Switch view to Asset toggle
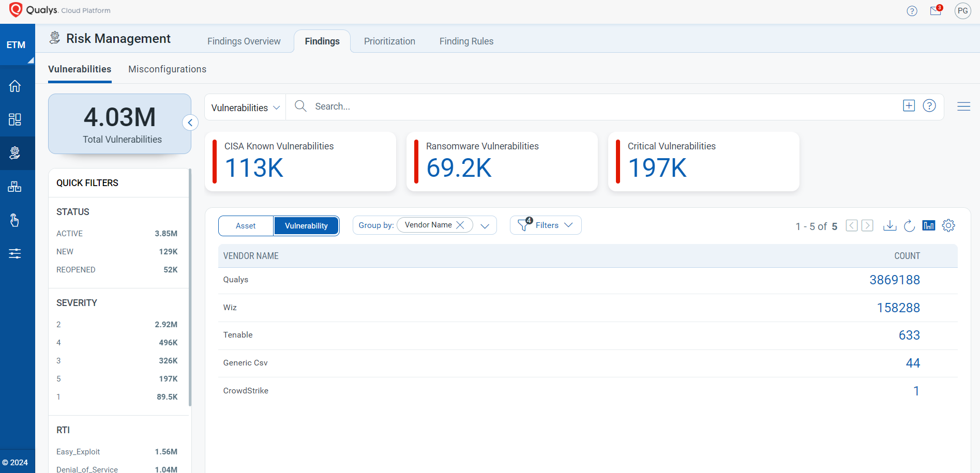The image size is (980, 473). [246, 226]
